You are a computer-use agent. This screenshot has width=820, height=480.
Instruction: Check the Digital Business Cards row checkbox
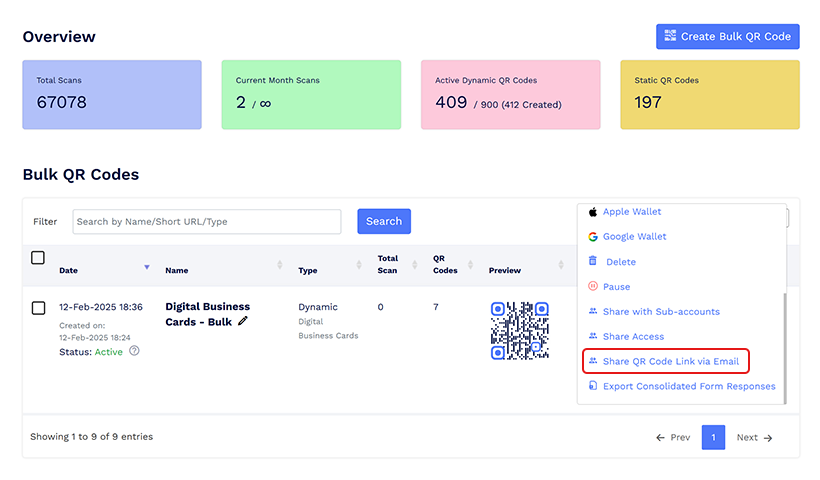click(38, 308)
